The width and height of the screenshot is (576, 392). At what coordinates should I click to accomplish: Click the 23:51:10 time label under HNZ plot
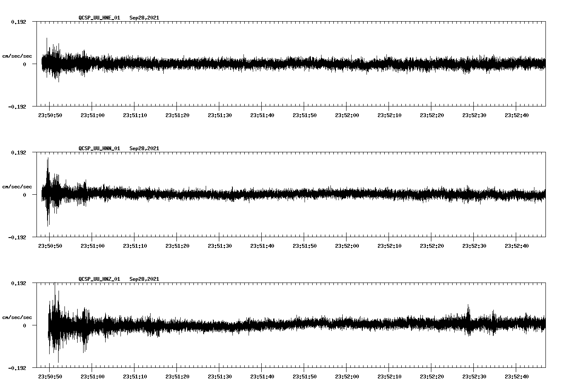click(x=135, y=377)
